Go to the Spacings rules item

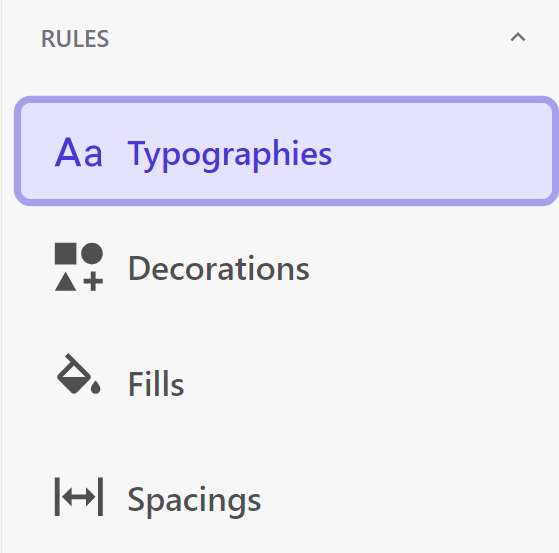[286, 498]
